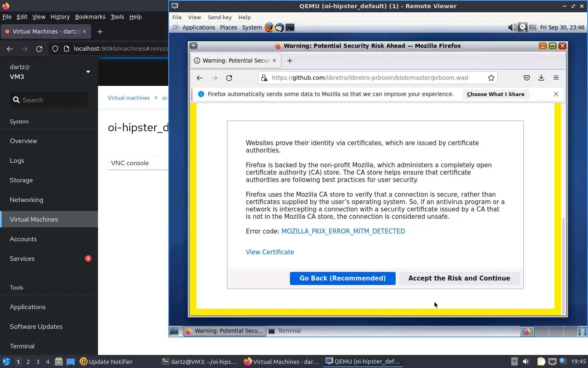Screen dimensions: 588x368
Task: Click Virtual machines breadcrumb link
Action: click(x=129, y=98)
